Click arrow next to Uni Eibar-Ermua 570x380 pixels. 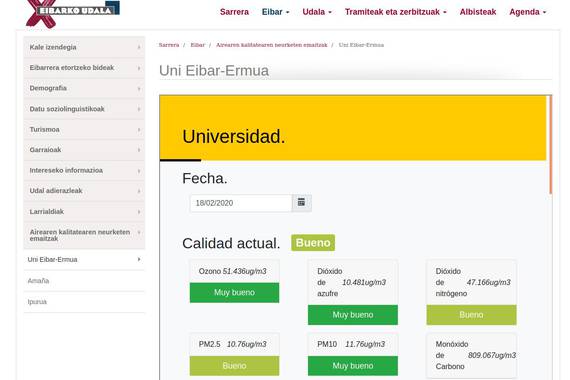139,259
